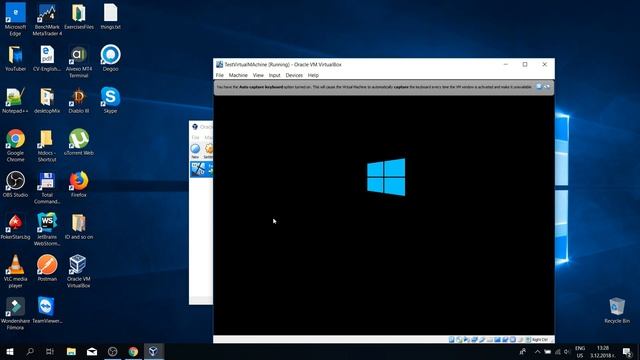Open the File menu in VirtualBox VM window

click(x=220, y=75)
